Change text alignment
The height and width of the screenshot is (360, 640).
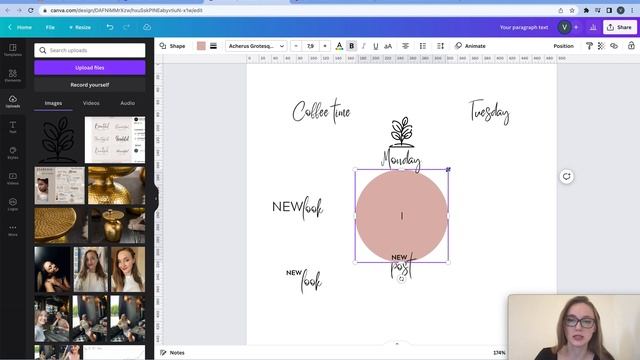[x=405, y=46]
